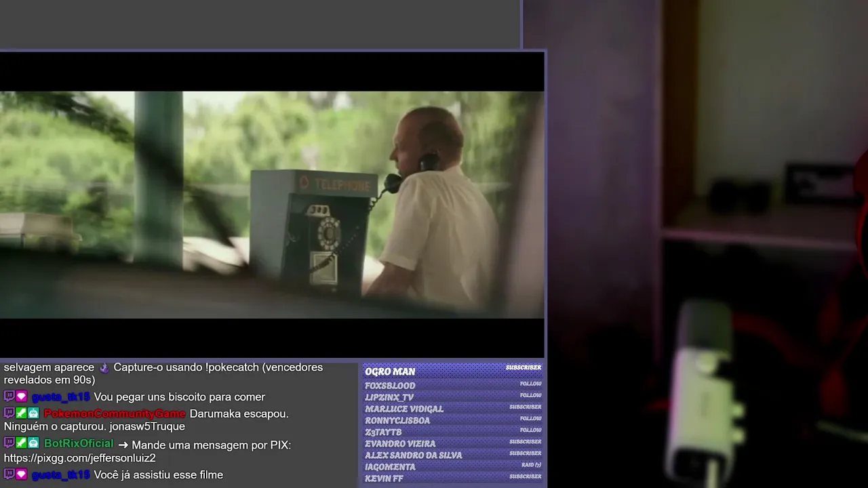
Task: Select LIPZINX_TV in the events list
Action: tap(389, 397)
